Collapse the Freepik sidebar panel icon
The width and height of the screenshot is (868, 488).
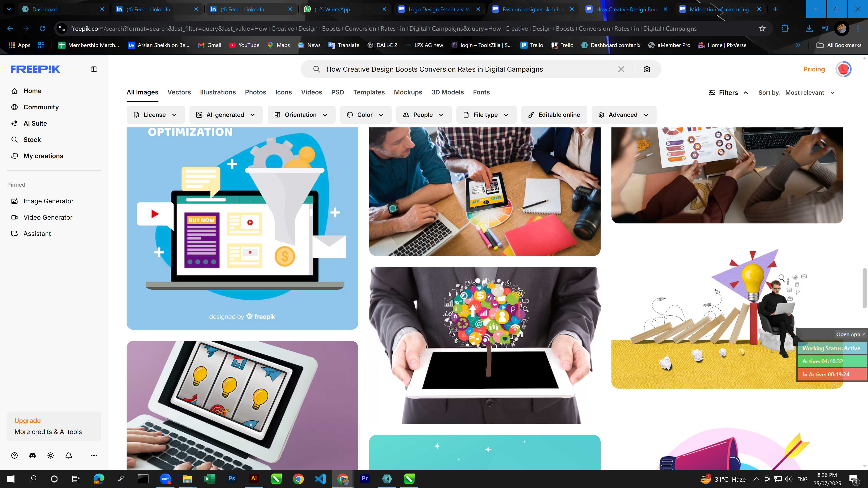(94, 69)
